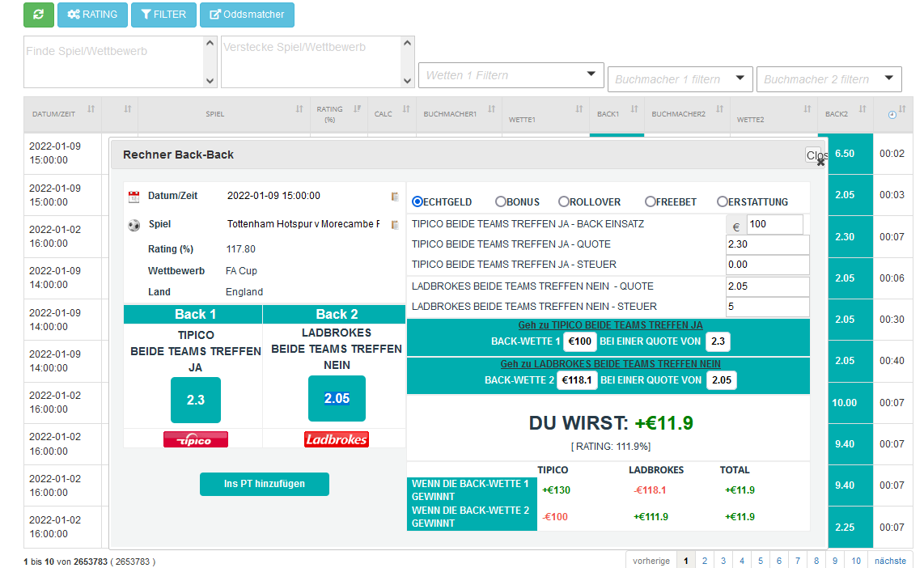Follow Geh zu LADBROKES BEIDE TEAMS TREFFEN NEIN
This screenshot has width=924, height=568.
pos(610,364)
